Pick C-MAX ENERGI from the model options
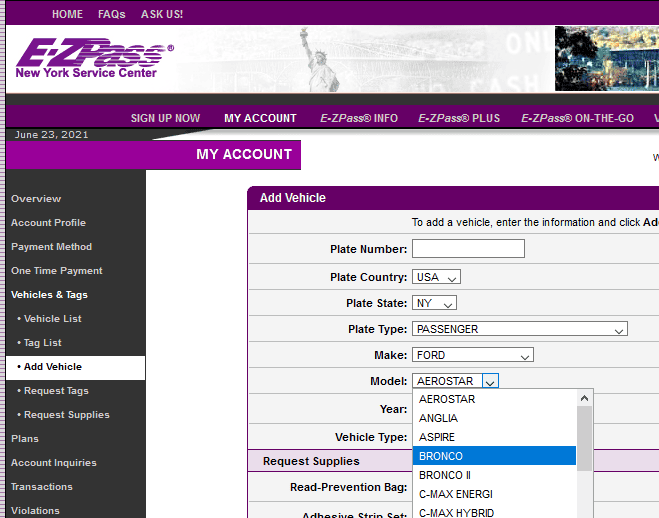This screenshot has height=518, width=659. point(495,494)
